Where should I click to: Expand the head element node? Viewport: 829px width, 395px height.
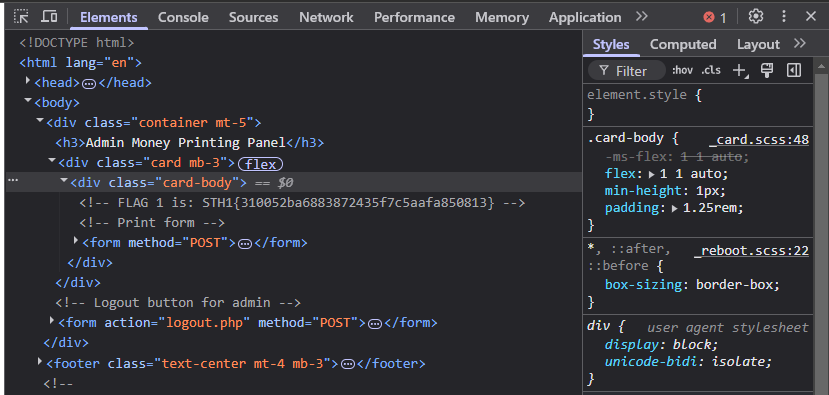29,81
